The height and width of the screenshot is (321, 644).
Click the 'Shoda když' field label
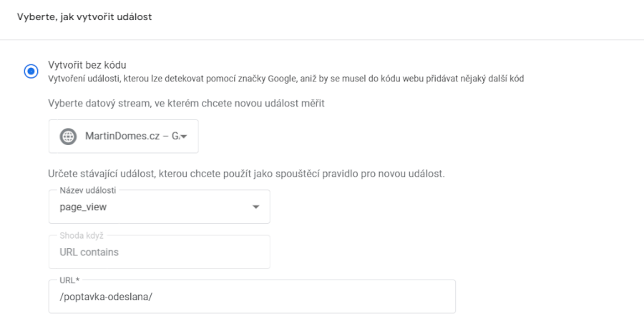[82, 236]
